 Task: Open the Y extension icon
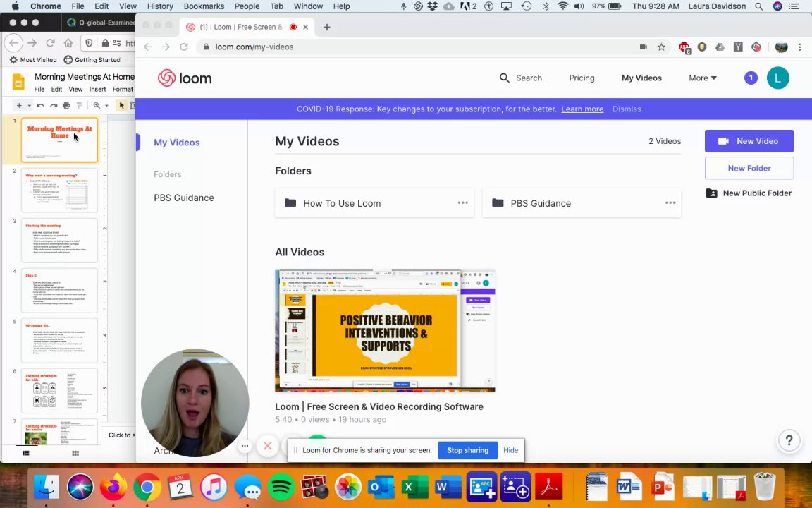coord(738,47)
